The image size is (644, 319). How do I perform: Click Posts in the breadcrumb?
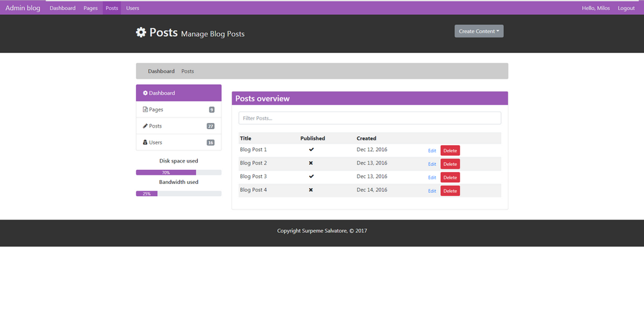188,71
